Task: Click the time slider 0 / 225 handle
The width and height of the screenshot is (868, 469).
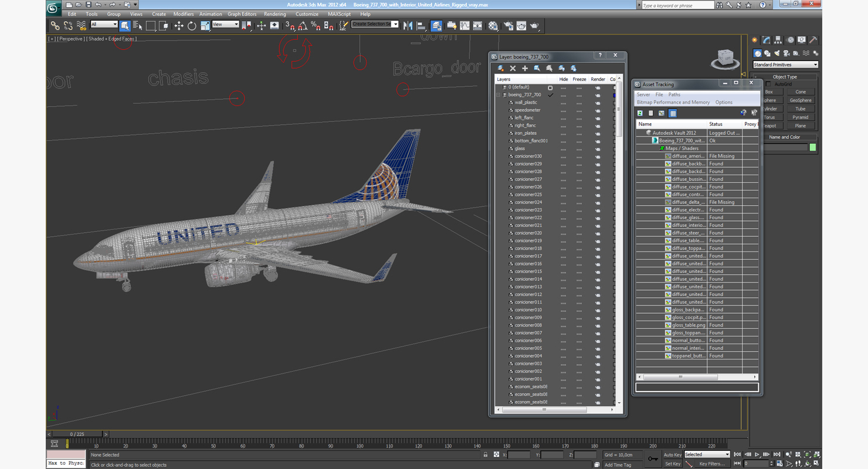Action: [x=77, y=434]
